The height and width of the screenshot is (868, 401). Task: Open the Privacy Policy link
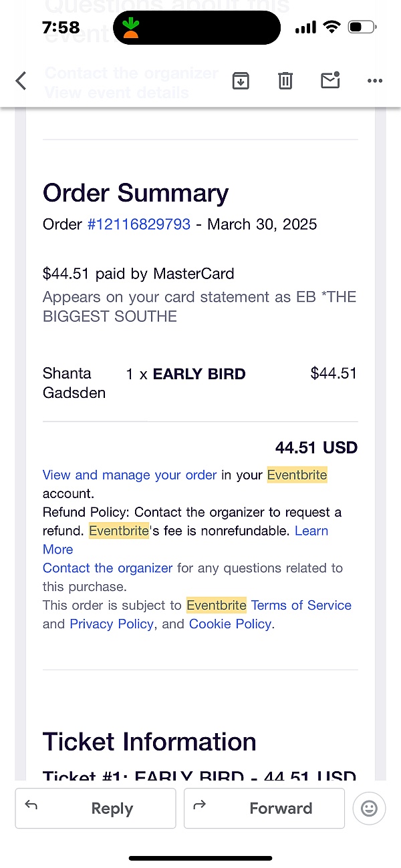tap(112, 624)
